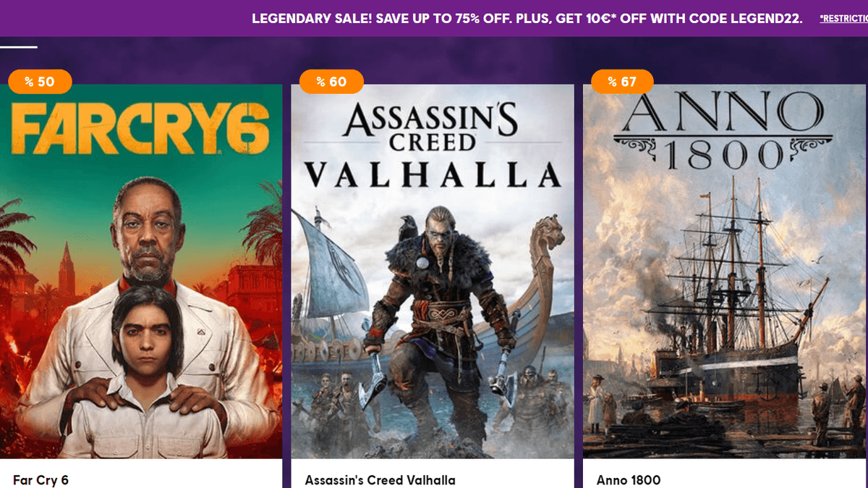
Task: Click the white carousel indicator line
Action: tap(19, 48)
